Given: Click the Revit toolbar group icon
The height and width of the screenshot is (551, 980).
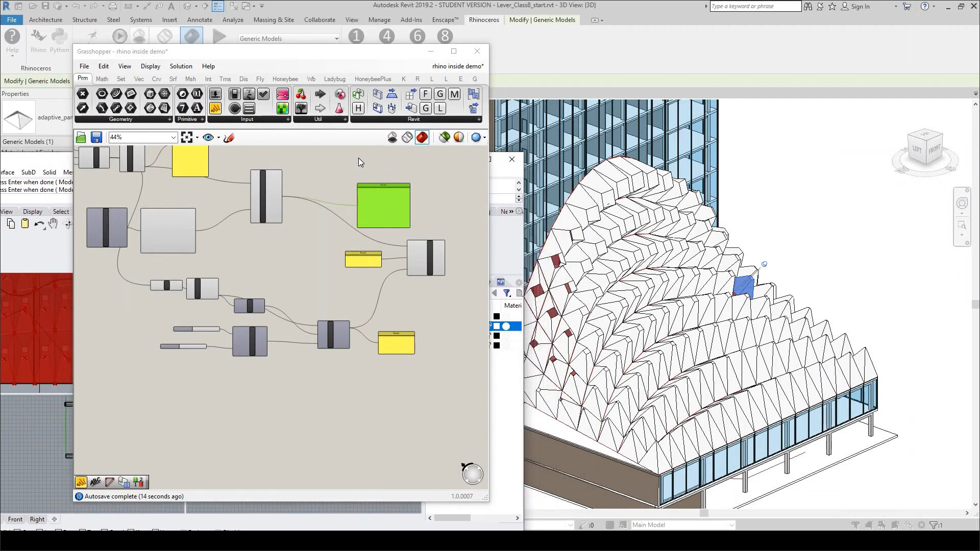Looking at the screenshot, I should pyautogui.click(x=413, y=120).
